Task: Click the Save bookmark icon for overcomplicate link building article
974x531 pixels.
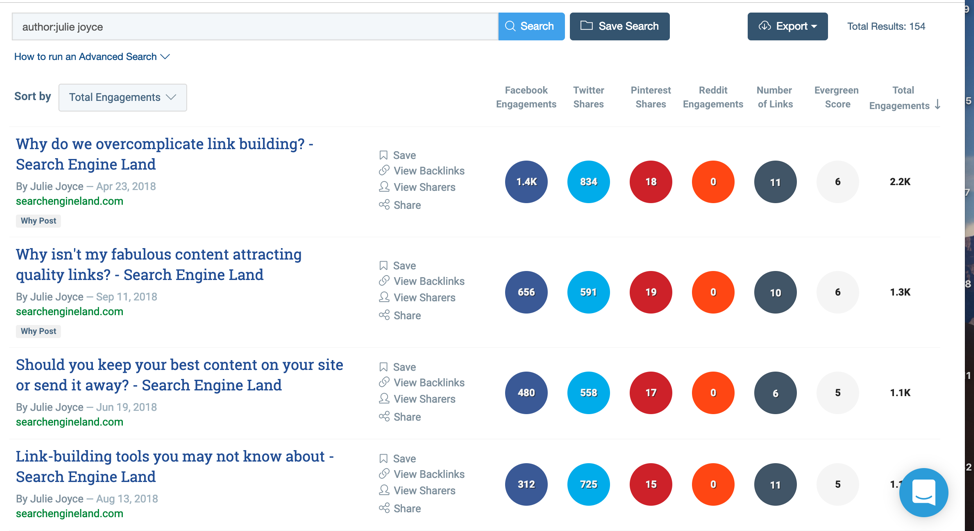Action: [384, 155]
